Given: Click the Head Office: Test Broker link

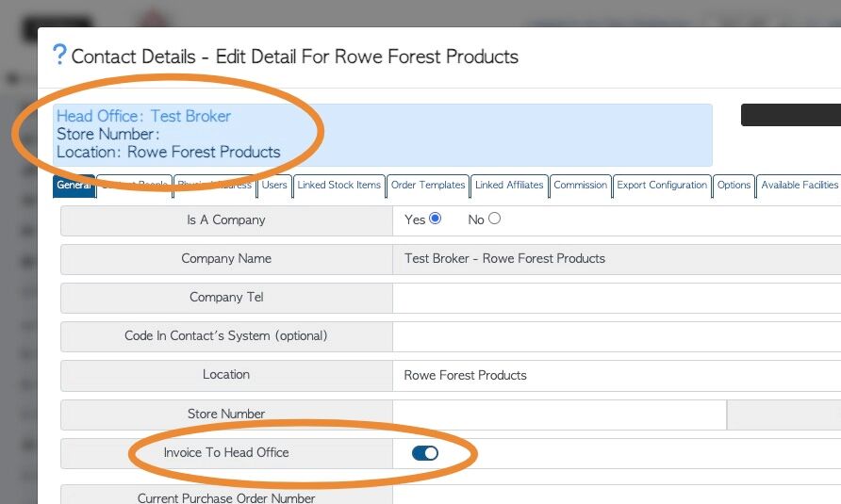Looking at the screenshot, I should [x=143, y=117].
